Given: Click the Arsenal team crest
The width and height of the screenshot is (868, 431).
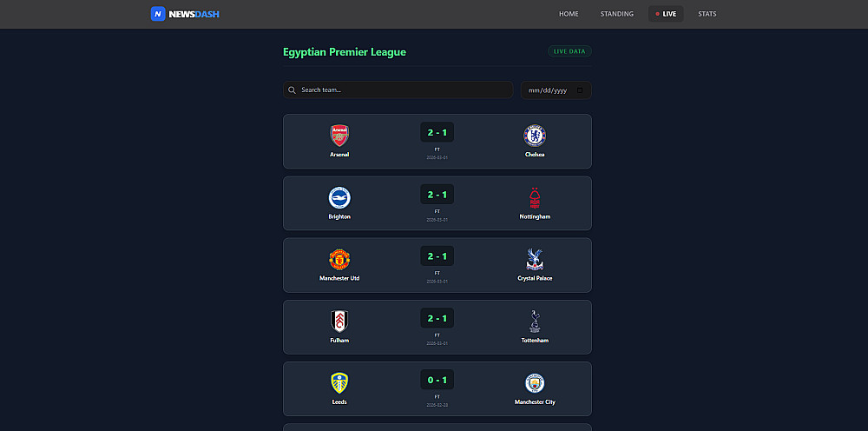Looking at the screenshot, I should (339, 136).
